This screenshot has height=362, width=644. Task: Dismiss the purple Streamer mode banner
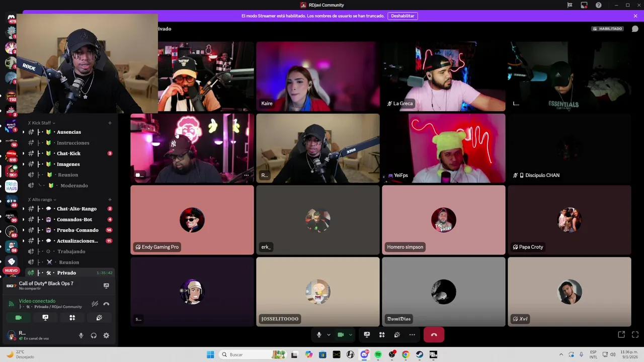(x=635, y=16)
